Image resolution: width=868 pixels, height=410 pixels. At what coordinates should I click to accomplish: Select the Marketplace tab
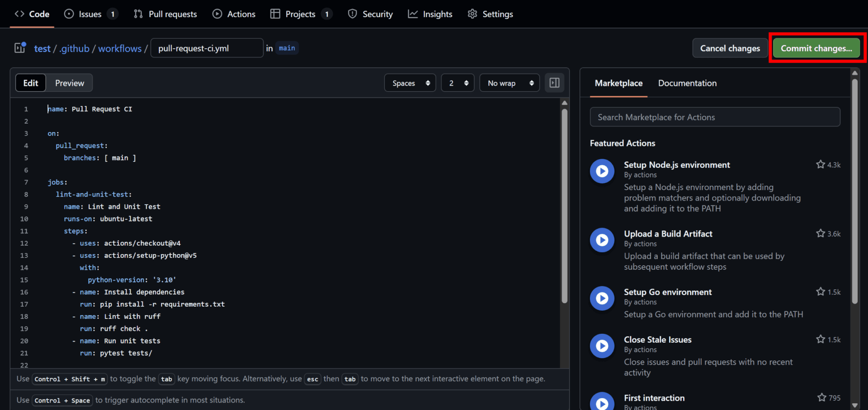[x=618, y=83]
